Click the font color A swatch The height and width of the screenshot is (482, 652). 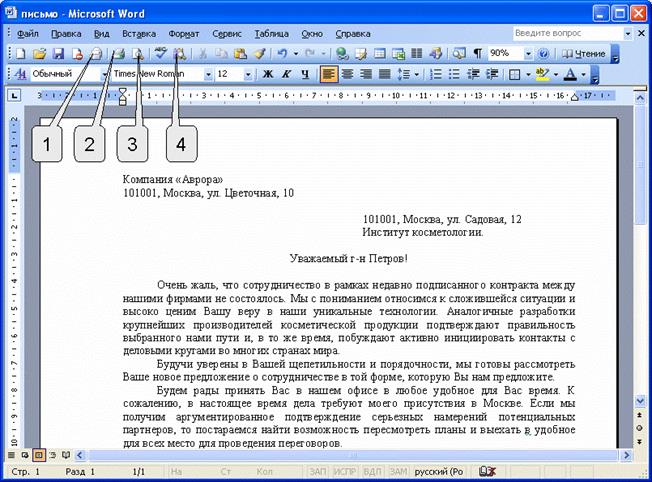pos(570,74)
